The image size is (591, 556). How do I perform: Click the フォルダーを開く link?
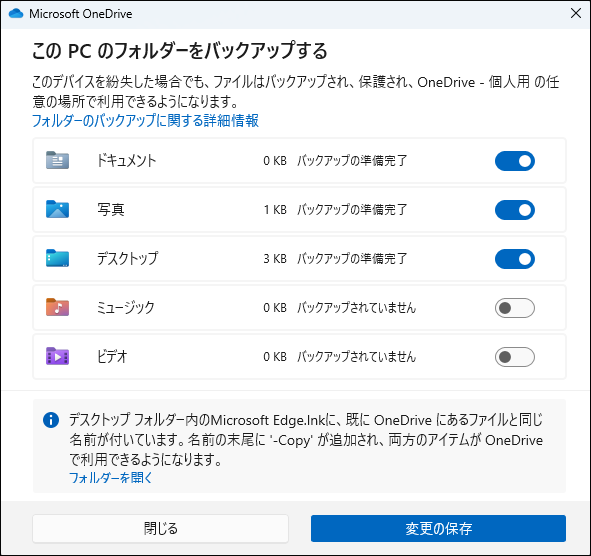[x=111, y=478]
